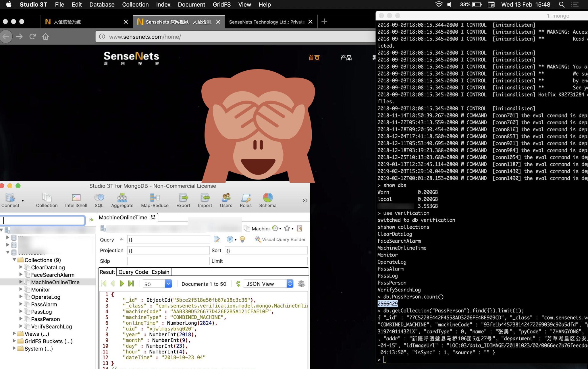The width and height of the screenshot is (588, 369).
Task: Open the Aggregate tool icon
Action: pos(122,198)
